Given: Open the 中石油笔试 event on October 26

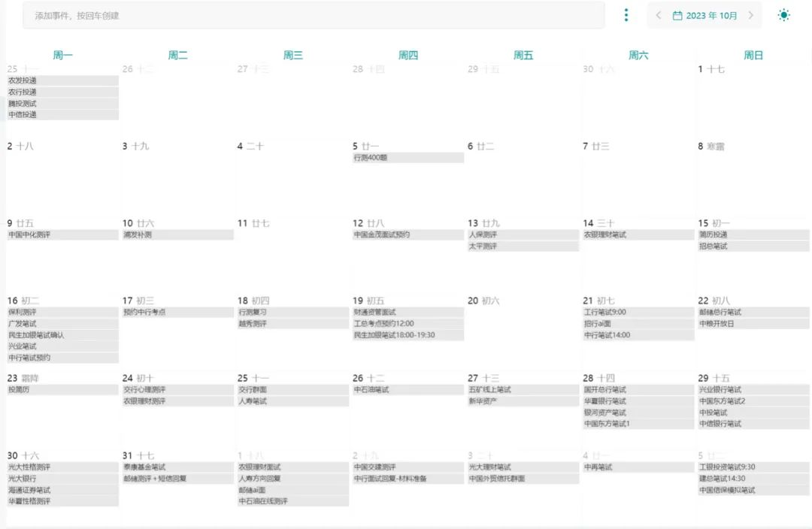Looking at the screenshot, I should click(x=408, y=390).
